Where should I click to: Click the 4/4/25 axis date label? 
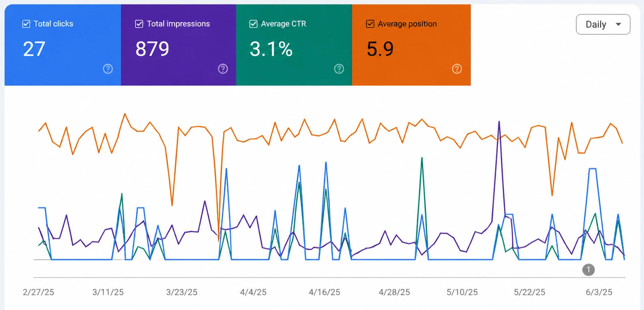point(253,292)
